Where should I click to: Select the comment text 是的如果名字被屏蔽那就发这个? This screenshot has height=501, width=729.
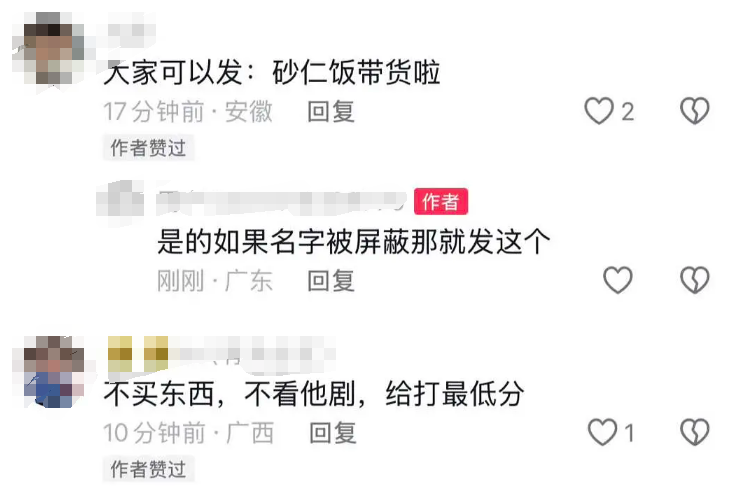(354, 241)
